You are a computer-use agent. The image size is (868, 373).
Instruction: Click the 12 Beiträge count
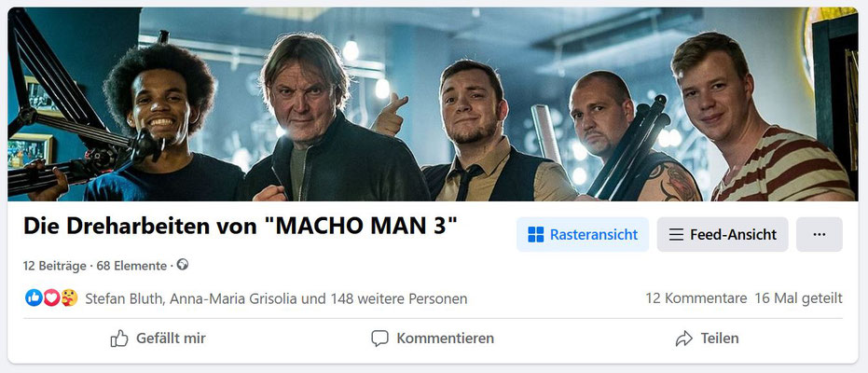(54, 266)
